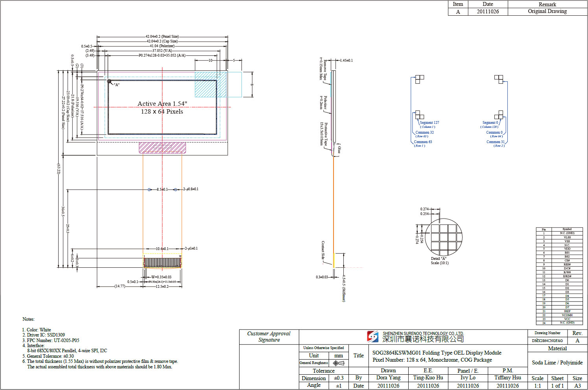Click the Surenoo company logo icon

pyautogui.click(x=372, y=337)
